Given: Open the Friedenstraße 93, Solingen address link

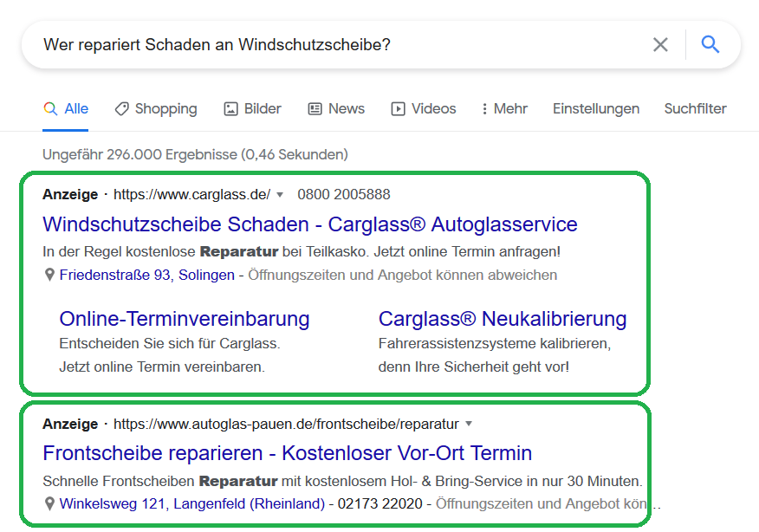Looking at the screenshot, I should pos(146,275).
